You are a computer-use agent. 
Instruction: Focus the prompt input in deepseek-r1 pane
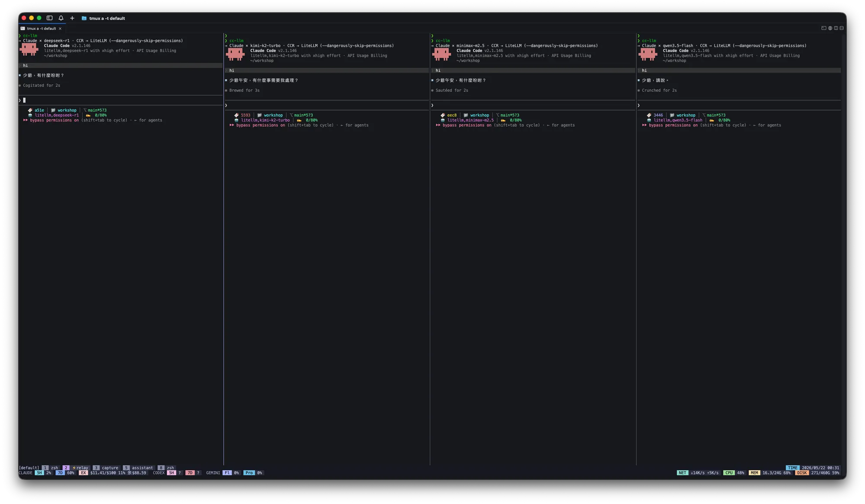click(120, 100)
